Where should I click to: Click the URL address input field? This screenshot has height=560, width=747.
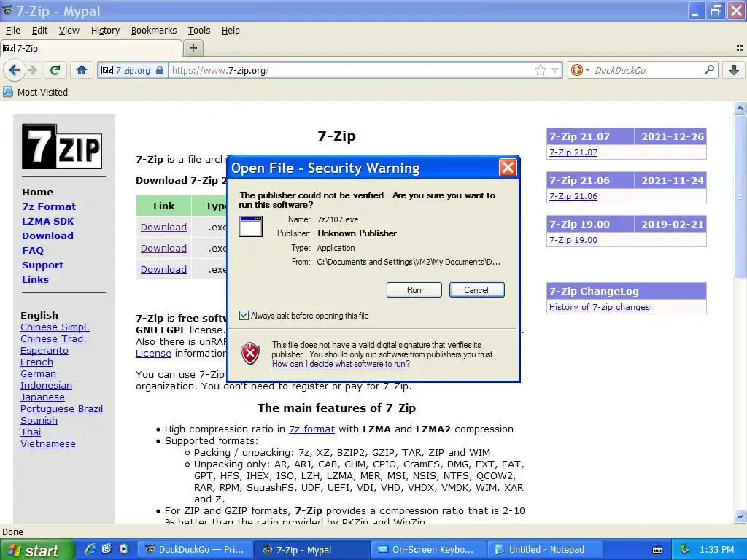coord(352,71)
